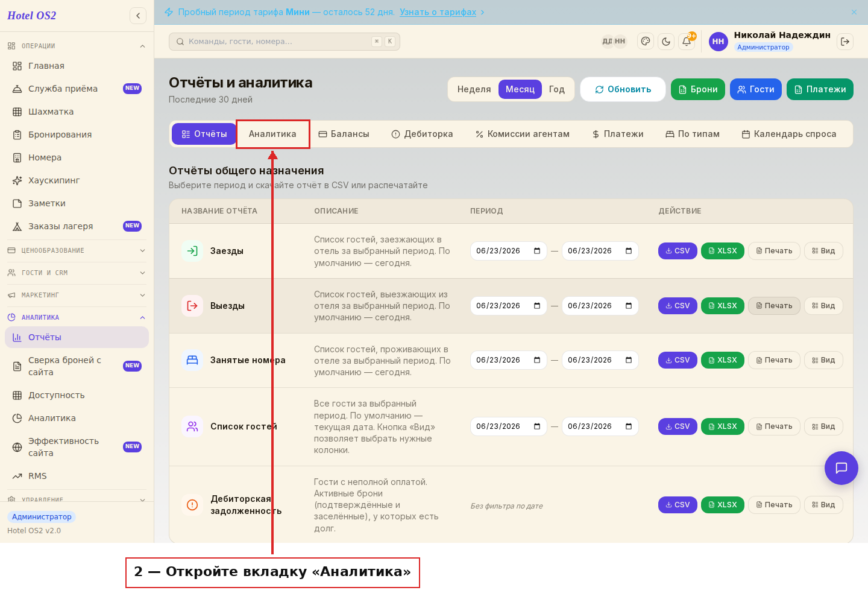Image resolution: width=868 pixels, height=602 pixels.
Task: Toggle dark mode moon icon
Action: click(666, 42)
